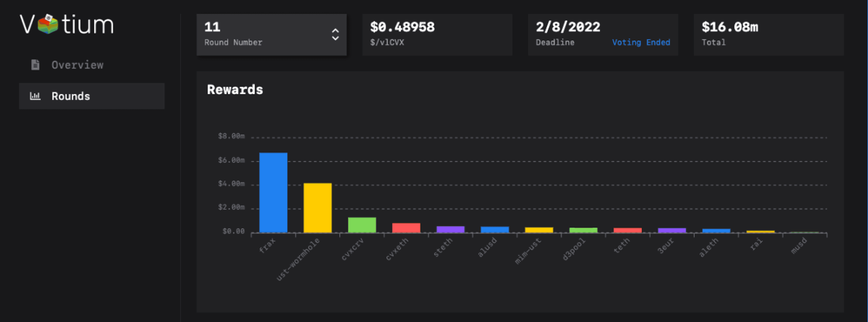Viewport: 868px width, 322px height.
Task: Click the rai axis label
Action: tap(756, 244)
